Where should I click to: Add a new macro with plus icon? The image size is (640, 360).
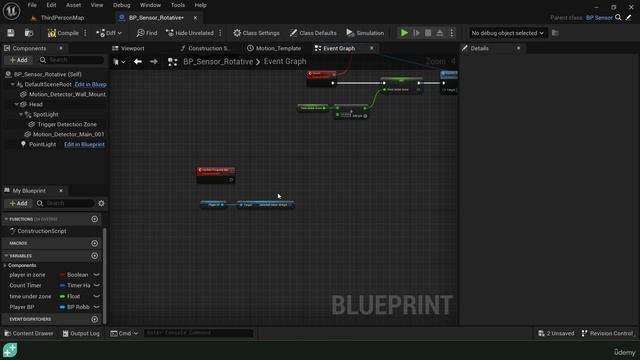click(95, 243)
